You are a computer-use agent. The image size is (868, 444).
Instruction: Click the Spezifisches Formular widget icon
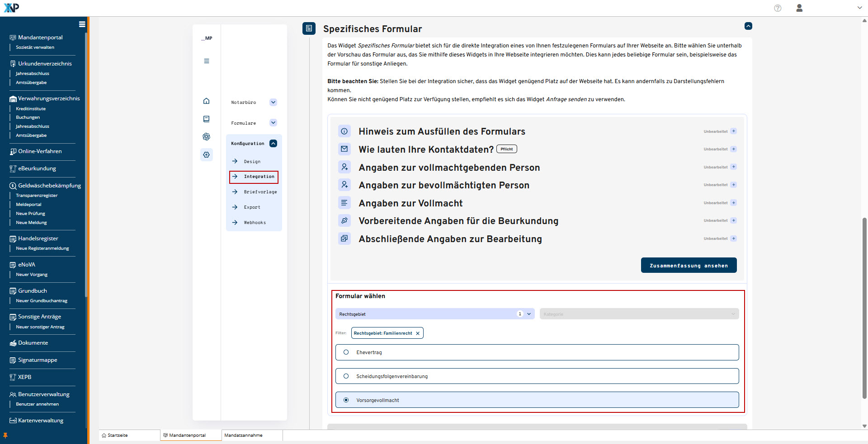tap(309, 28)
